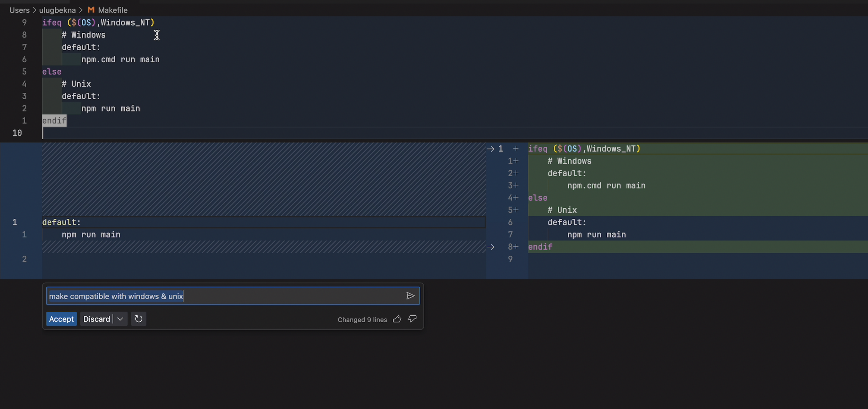868x409 pixels.
Task: Toggle the thumbs down feedback icon
Action: (412, 319)
